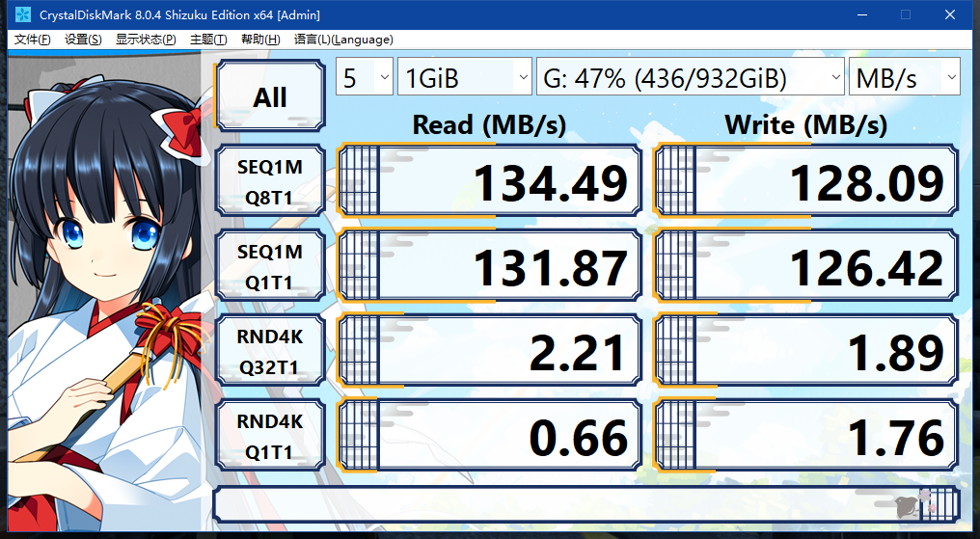Click the 128.09 SEQ1M Q8T1 write result

click(x=805, y=181)
